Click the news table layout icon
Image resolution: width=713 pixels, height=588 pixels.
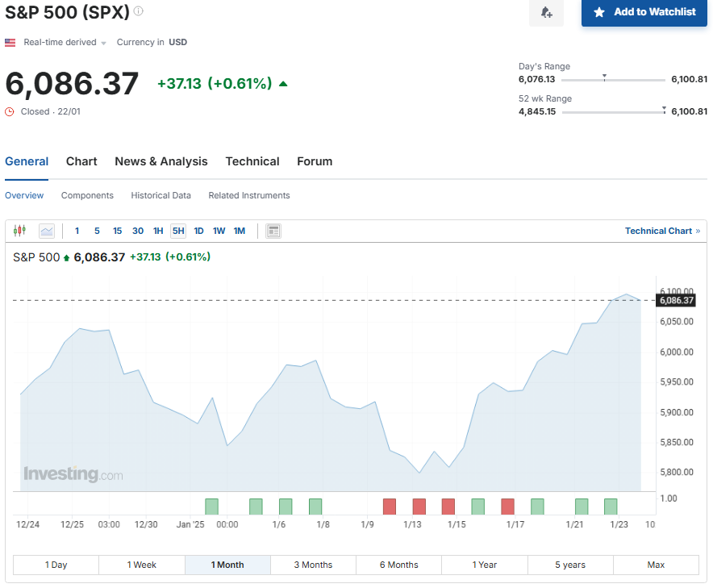tap(273, 231)
